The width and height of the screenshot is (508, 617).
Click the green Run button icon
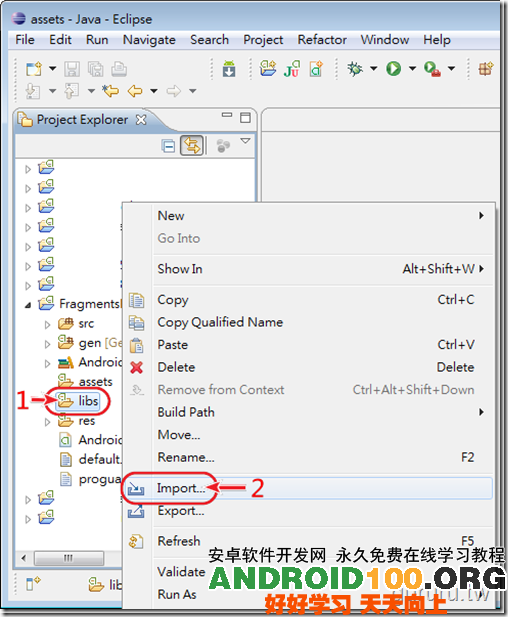click(393, 69)
